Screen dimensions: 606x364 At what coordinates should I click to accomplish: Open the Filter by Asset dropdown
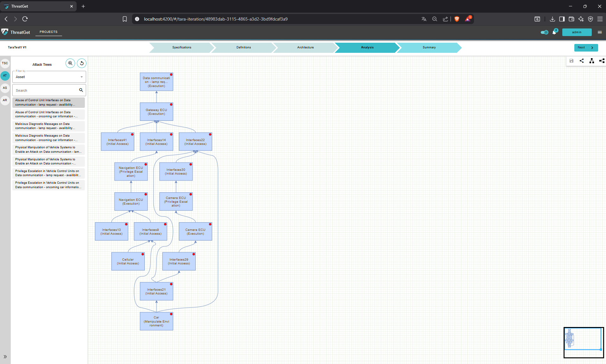[x=49, y=77]
